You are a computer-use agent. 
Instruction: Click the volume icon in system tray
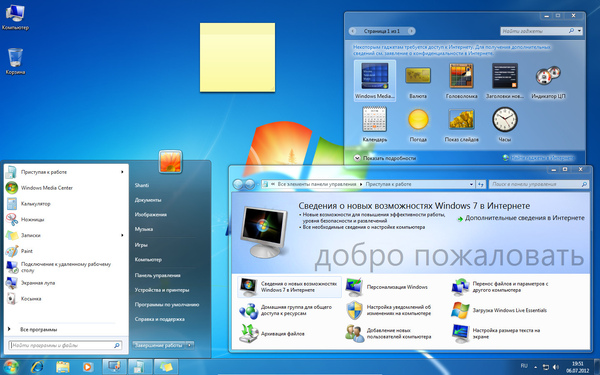tap(556, 367)
